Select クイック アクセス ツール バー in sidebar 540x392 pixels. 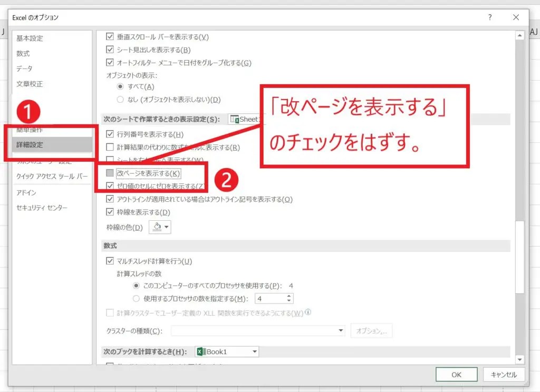coord(52,176)
